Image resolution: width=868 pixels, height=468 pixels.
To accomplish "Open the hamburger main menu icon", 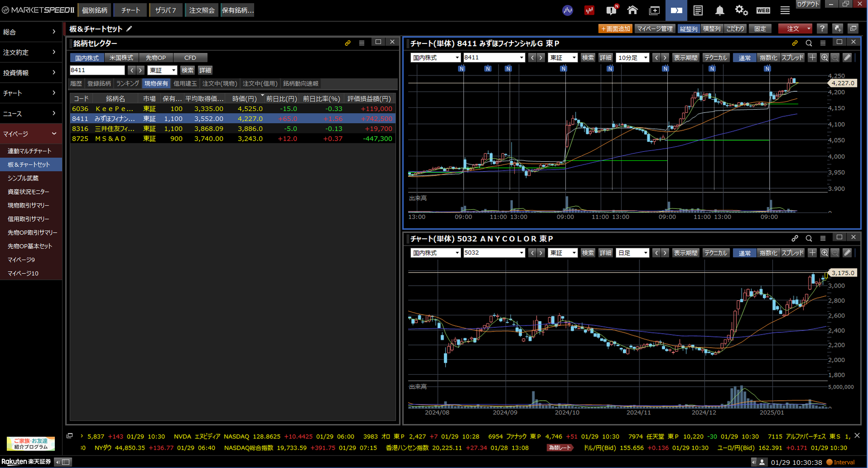I will (785, 11).
